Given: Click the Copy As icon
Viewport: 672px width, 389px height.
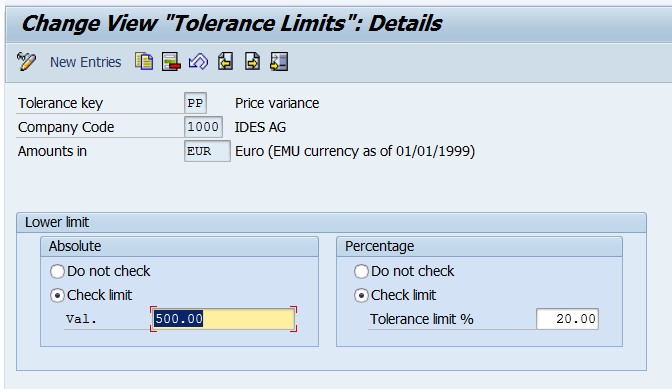Looking at the screenshot, I should click(x=144, y=61).
